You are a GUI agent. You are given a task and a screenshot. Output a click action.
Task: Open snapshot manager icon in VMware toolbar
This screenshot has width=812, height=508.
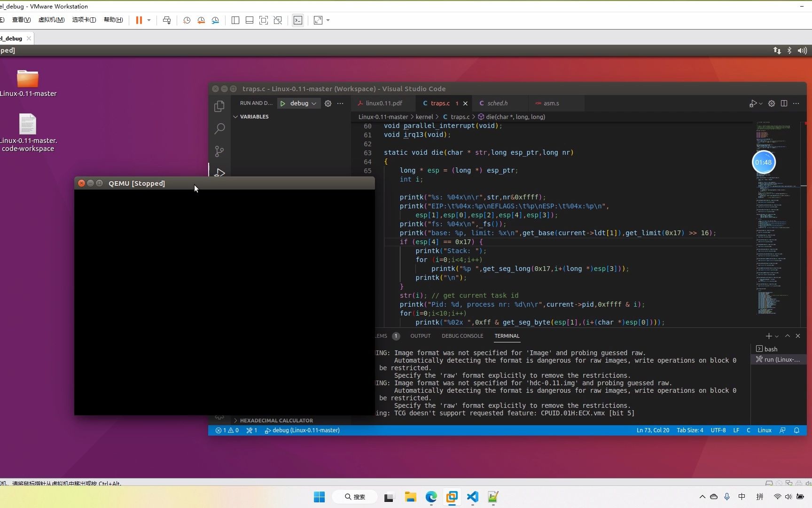point(215,20)
